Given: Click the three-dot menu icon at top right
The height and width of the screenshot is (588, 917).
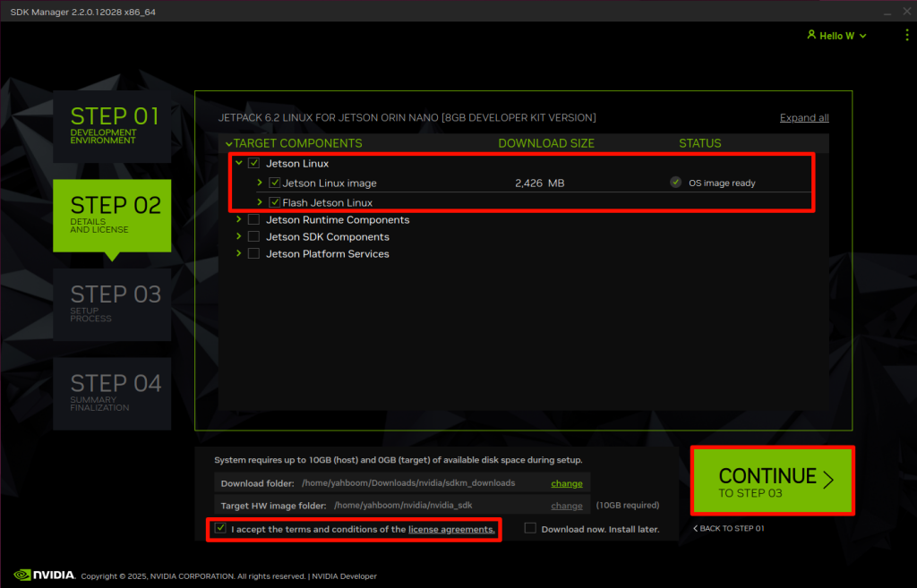Looking at the screenshot, I should point(906,35).
